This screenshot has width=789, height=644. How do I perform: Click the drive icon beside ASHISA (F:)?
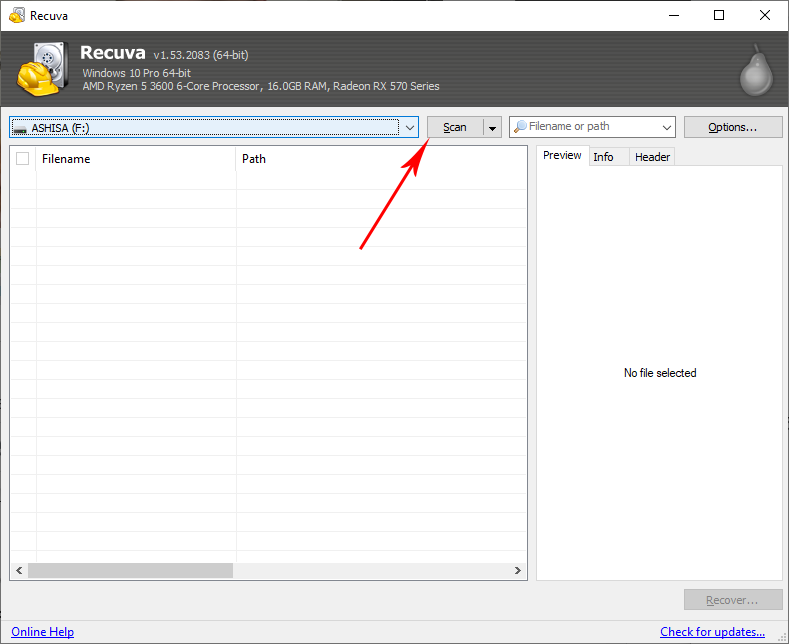(x=20, y=129)
